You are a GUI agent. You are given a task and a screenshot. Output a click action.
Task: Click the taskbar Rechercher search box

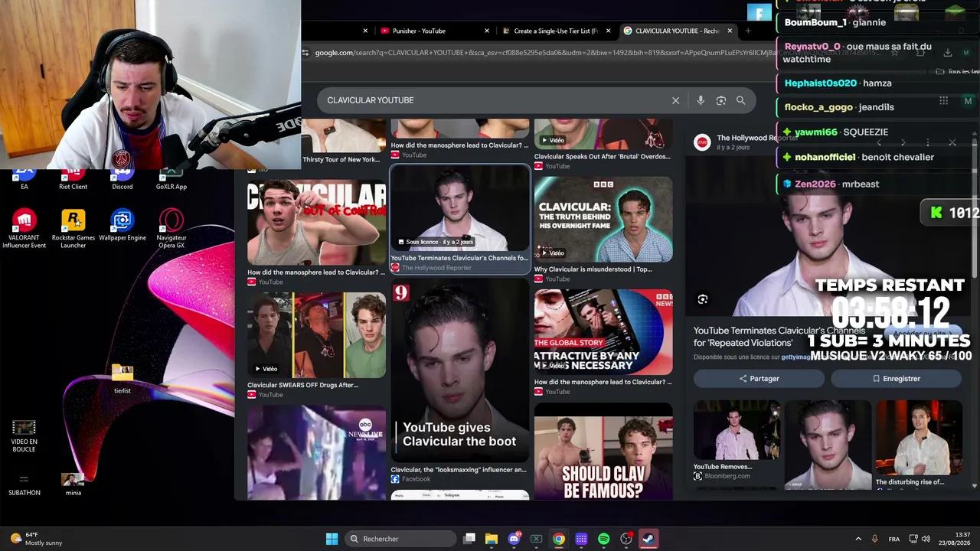(x=400, y=539)
